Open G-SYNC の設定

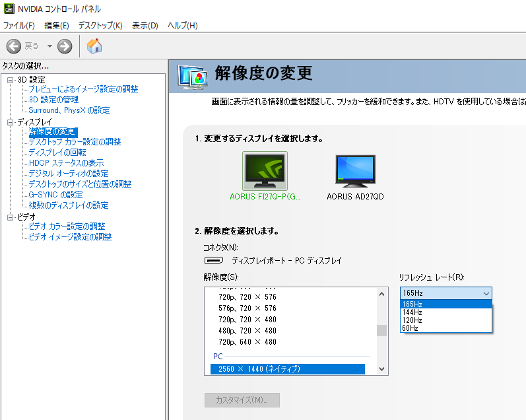55,195
